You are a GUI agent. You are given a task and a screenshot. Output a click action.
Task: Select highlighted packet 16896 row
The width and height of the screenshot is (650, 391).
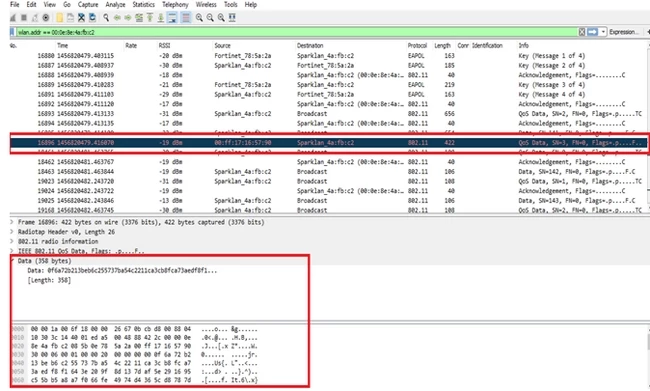[327, 143]
